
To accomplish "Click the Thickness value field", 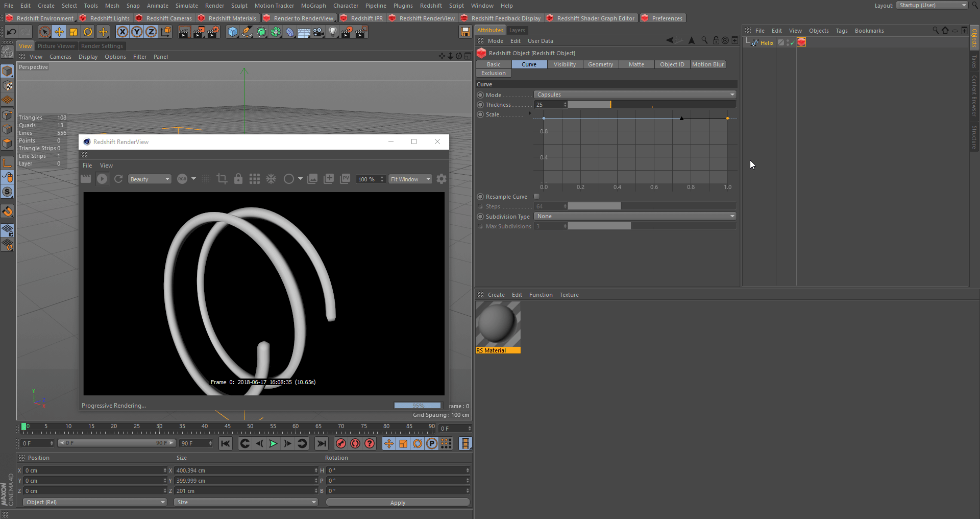I will (549, 104).
